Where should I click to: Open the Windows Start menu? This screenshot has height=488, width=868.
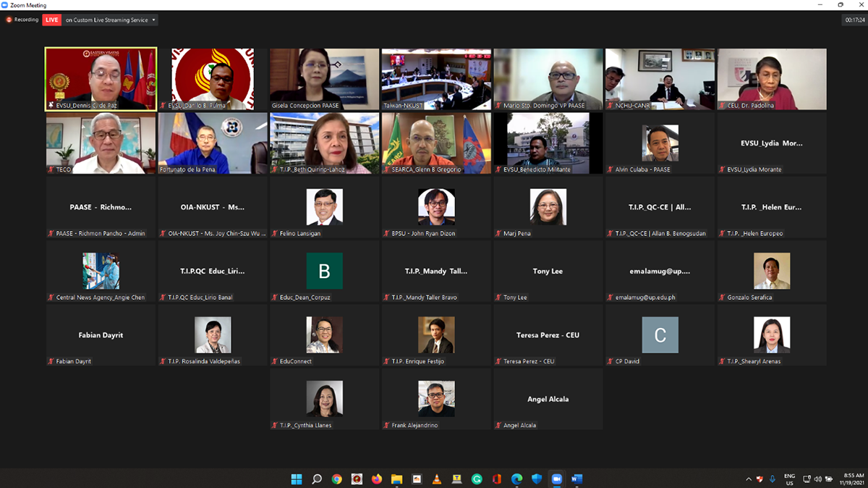297,479
